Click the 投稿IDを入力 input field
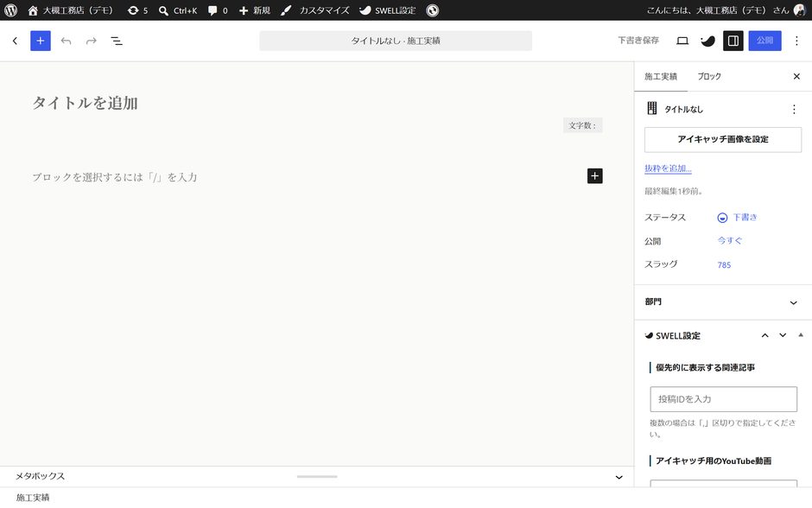 tap(723, 399)
